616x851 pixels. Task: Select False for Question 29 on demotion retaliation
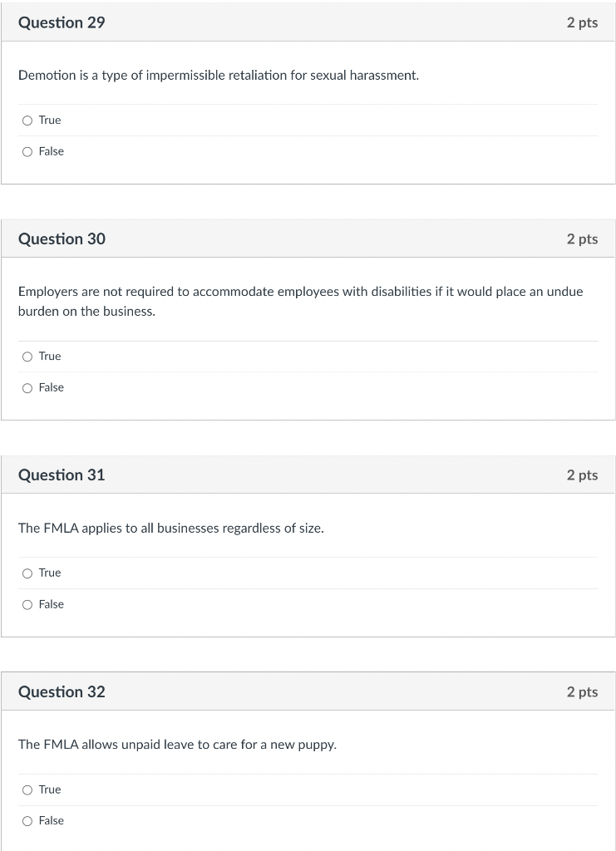tap(27, 152)
